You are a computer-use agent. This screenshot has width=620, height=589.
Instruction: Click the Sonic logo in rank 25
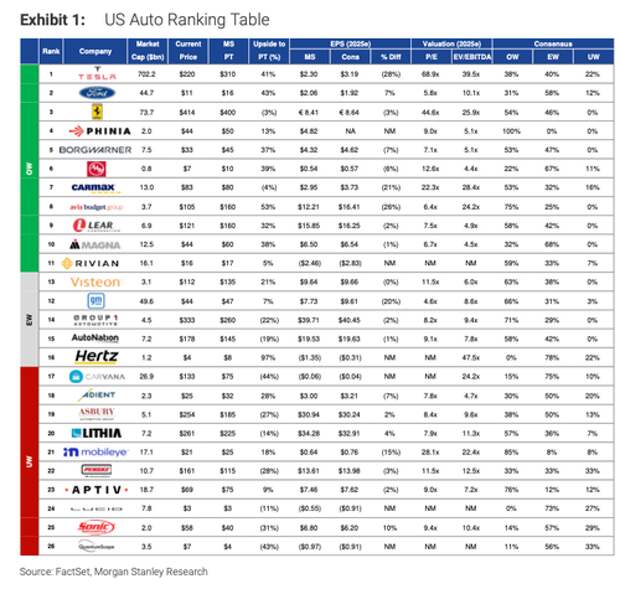[96, 527]
